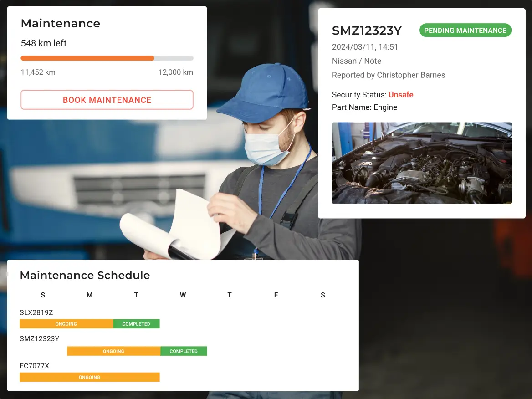This screenshot has height=399, width=532.
Task: Click the 548 km left text
Action: 44,43
